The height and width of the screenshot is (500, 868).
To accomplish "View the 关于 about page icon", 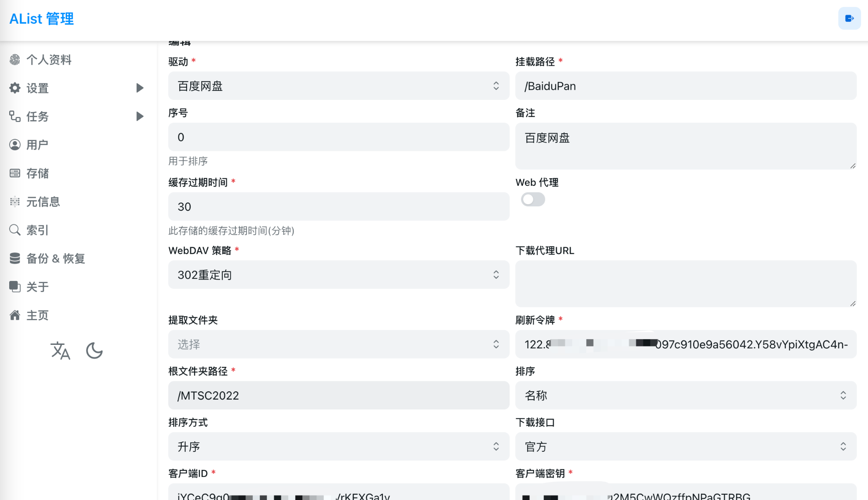I will point(15,287).
